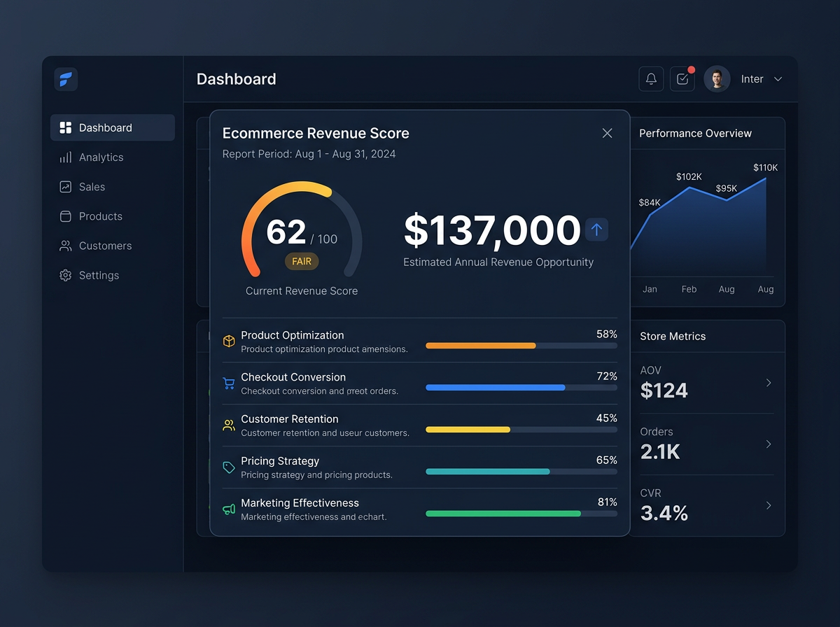840x627 pixels.
Task: Click the Product Optimization cube icon
Action: [229, 341]
